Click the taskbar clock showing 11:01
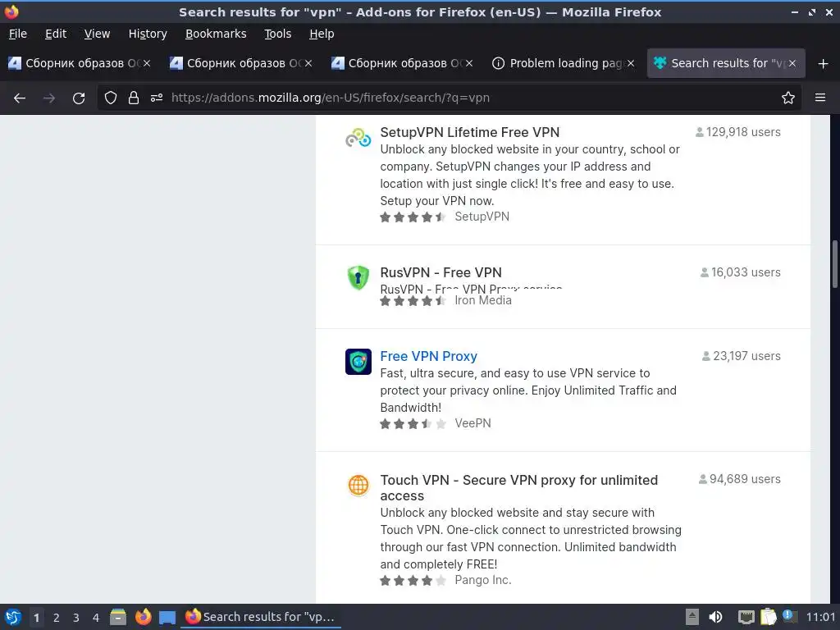 pos(820,617)
